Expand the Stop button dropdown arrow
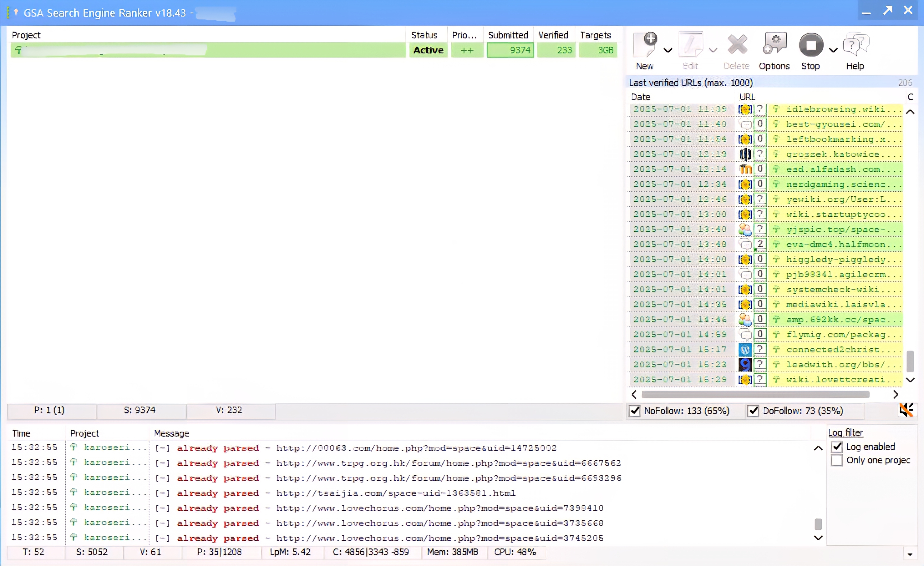This screenshot has width=924, height=566. pos(833,50)
